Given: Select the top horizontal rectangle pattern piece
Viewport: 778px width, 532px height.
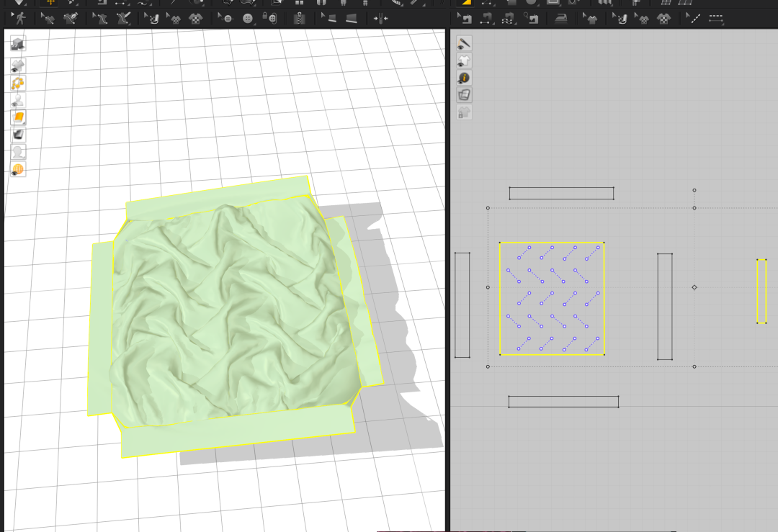Looking at the screenshot, I should click(x=561, y=194).
